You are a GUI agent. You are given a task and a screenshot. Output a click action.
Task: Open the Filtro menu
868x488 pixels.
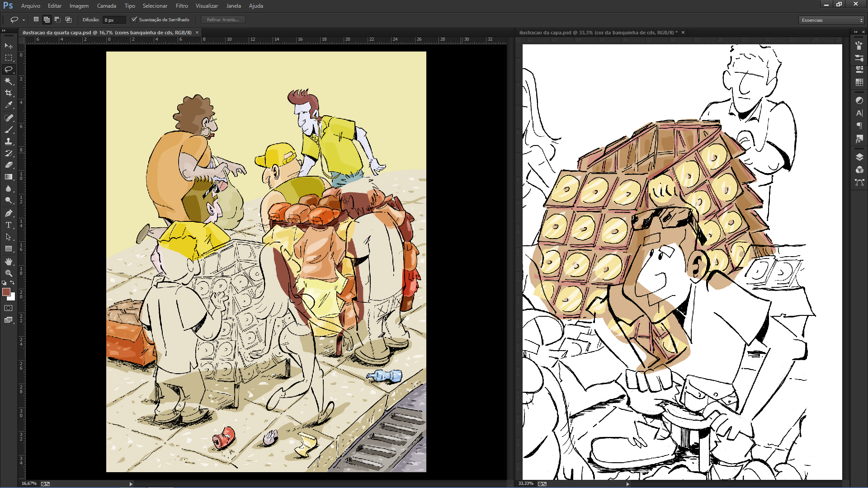tap(182, 6)
